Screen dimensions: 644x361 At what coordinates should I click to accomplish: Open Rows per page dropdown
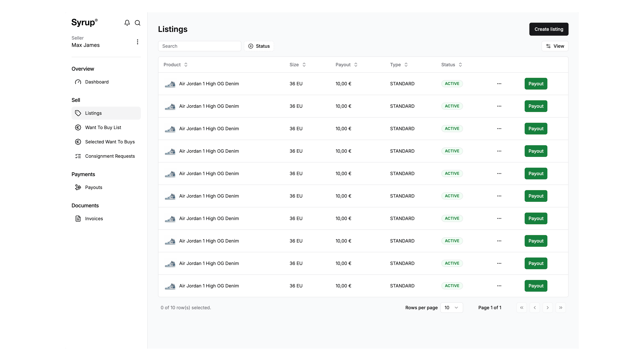coord(451,307)
